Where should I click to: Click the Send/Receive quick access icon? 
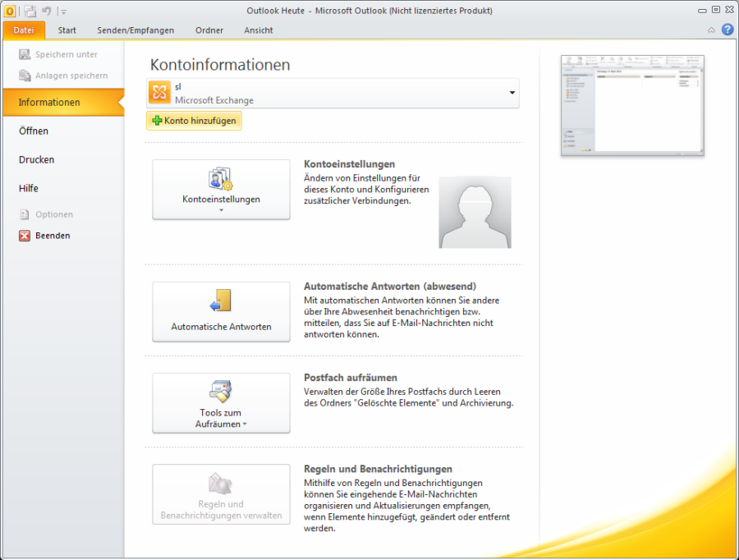coord(30,11)
